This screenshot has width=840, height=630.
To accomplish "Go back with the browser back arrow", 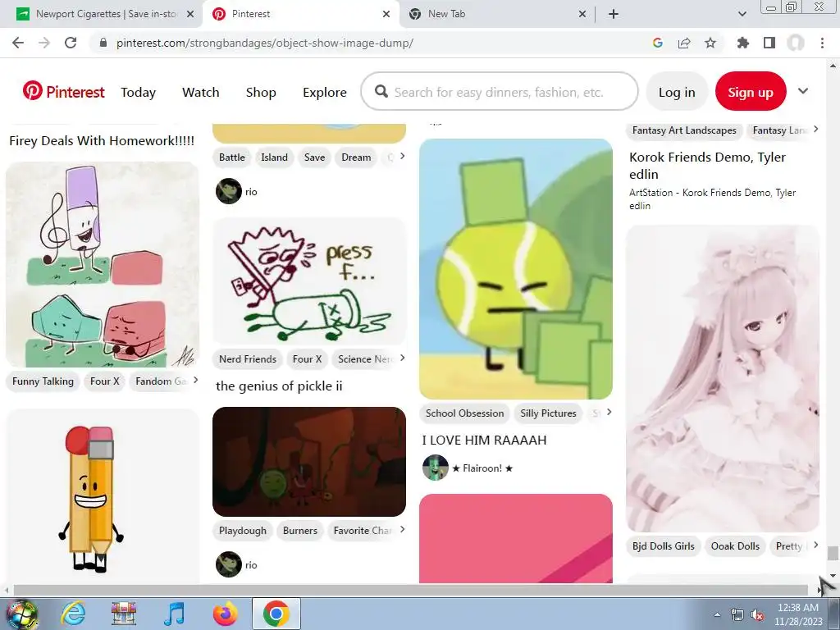I will click(18, 43).
